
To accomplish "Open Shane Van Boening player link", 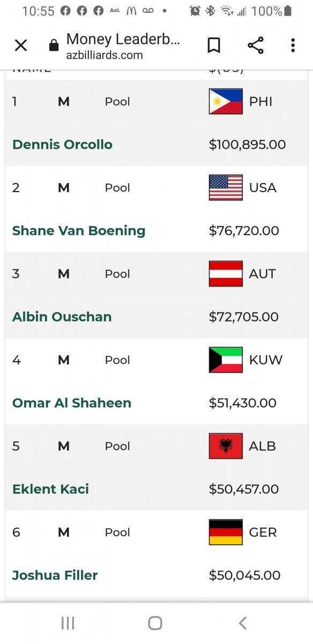I will [x=79, y=231].
